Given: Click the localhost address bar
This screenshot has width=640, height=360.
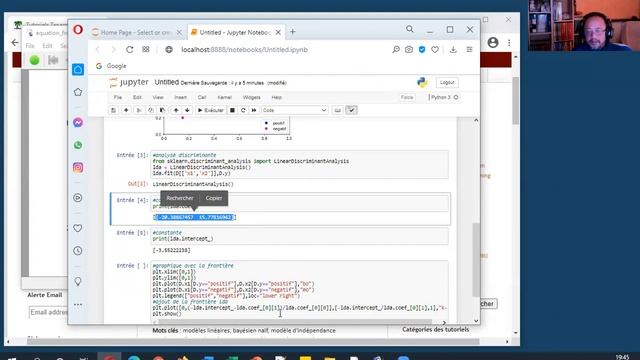Looking at the screenshot, I should [x=244, y=50].
